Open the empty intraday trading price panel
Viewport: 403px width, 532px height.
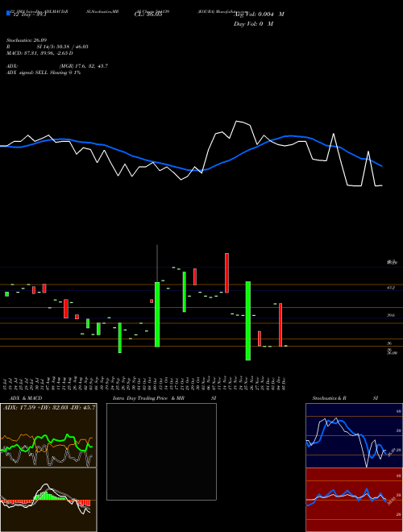coord(161,451)
